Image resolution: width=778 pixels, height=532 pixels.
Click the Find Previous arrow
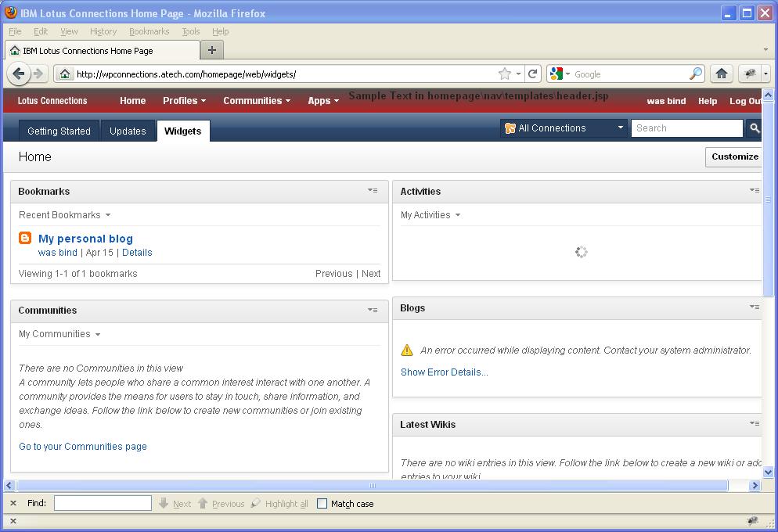222,504
